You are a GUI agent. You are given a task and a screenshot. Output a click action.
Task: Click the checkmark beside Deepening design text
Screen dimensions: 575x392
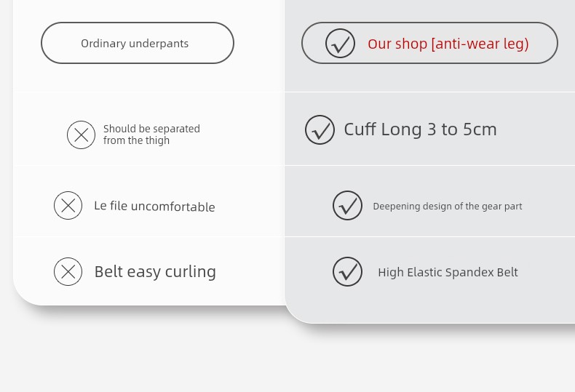[347, 205]
